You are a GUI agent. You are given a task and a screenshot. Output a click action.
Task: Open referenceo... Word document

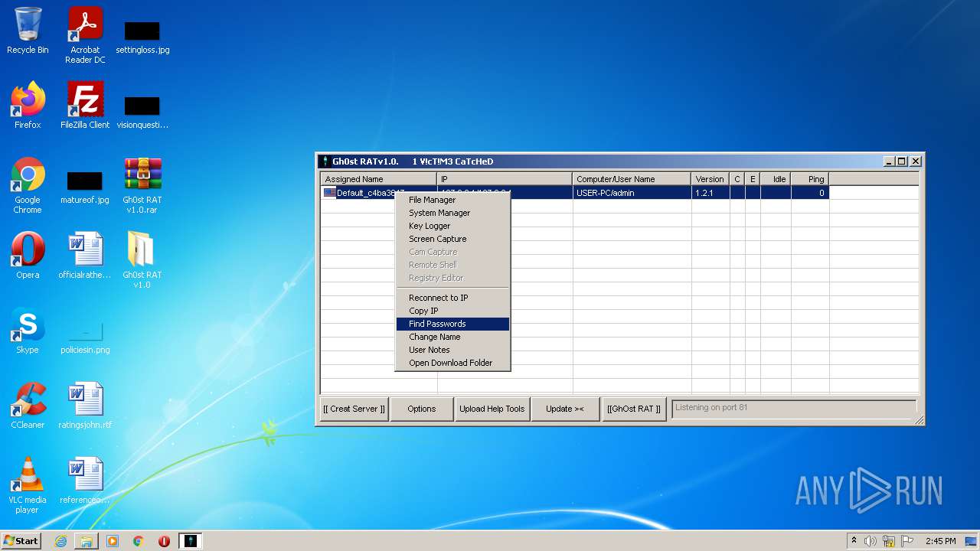click(85, 481)
